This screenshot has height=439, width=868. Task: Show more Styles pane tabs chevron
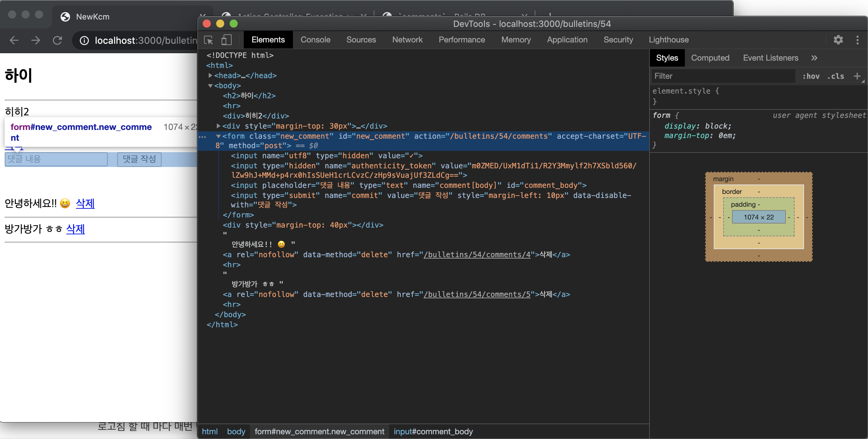click(814, 58)
